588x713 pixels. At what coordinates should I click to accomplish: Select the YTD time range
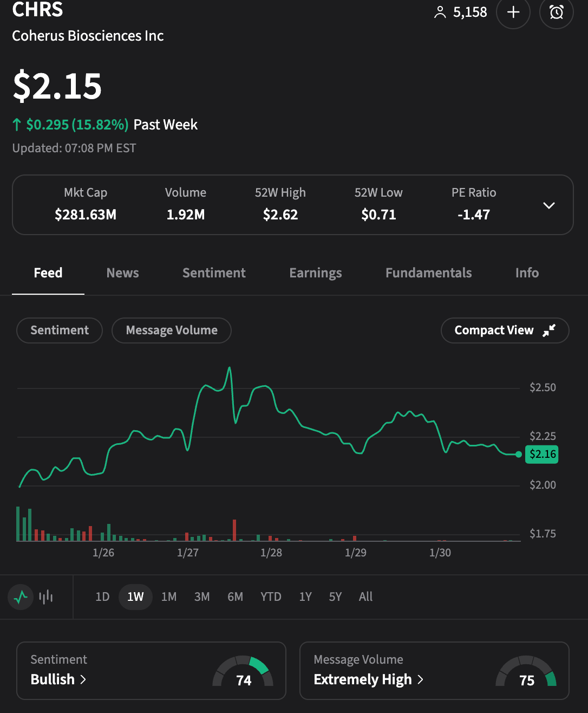271,597
